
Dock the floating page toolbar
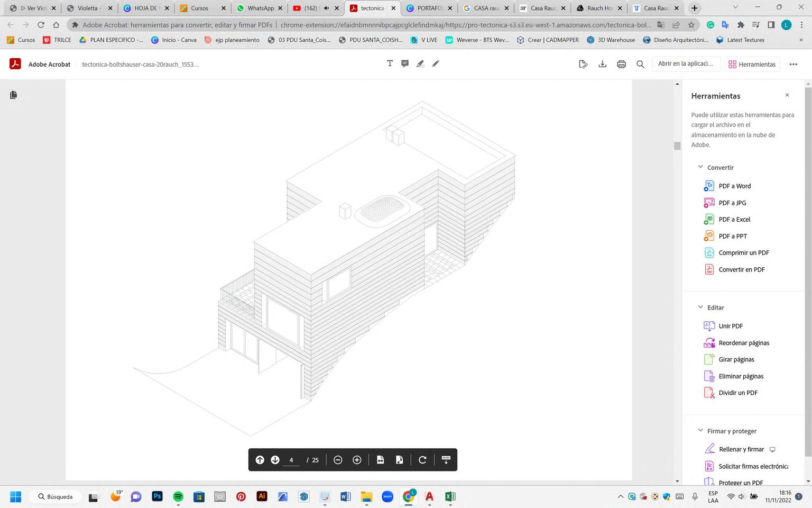[x=446, y=460]
